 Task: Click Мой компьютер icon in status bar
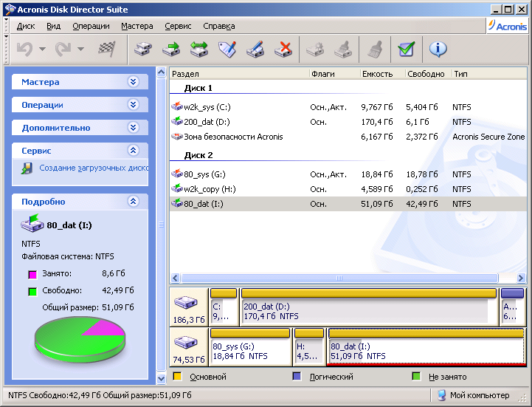click(x=442, y=395)
